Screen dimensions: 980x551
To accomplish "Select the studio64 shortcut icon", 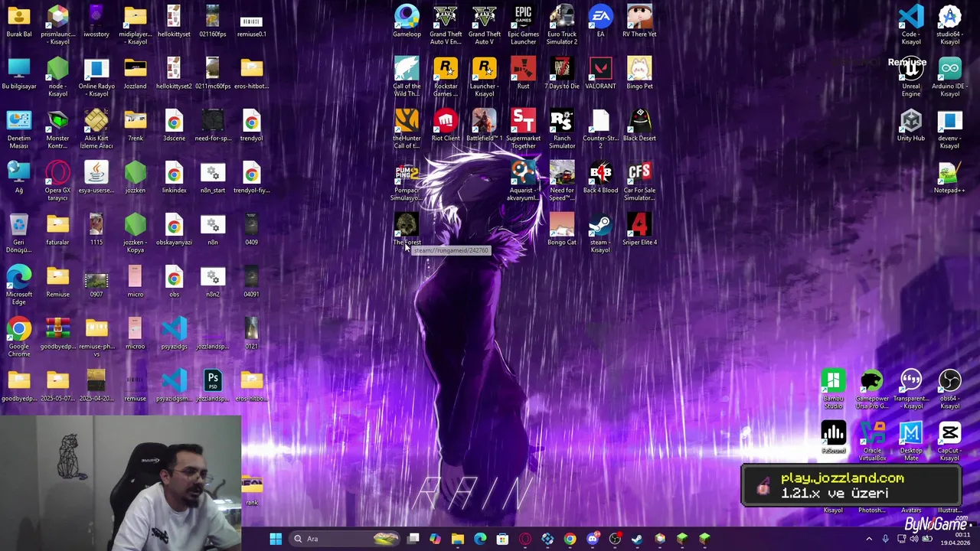I will pos(949,24).
